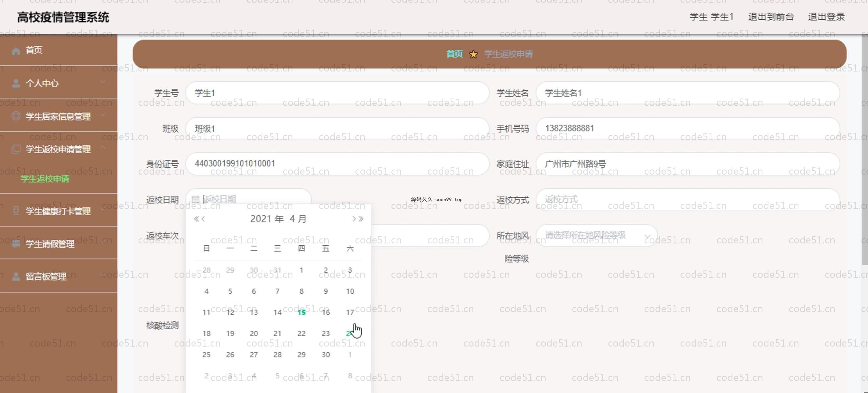Click the 4 月 header label
The width and height of the screenshot is (868, 393).
click(298, 219)
